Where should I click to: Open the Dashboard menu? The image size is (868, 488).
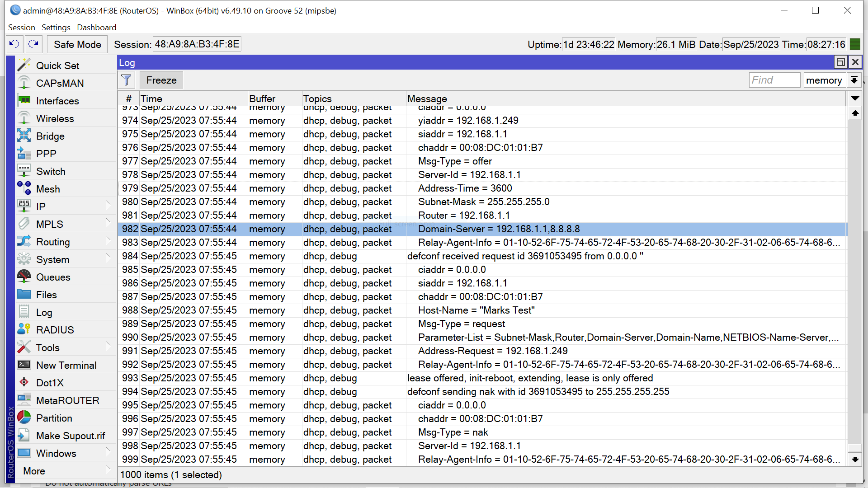[x=97, y=28]
